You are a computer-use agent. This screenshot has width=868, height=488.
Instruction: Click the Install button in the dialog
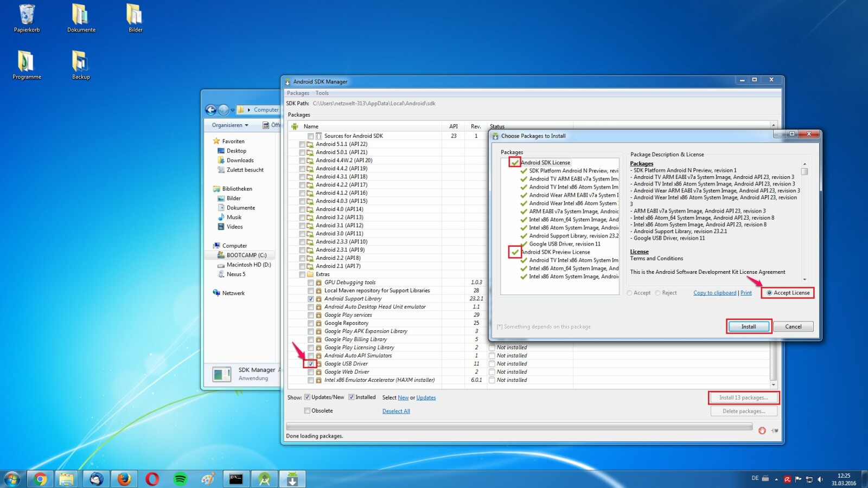click(749, 326)
